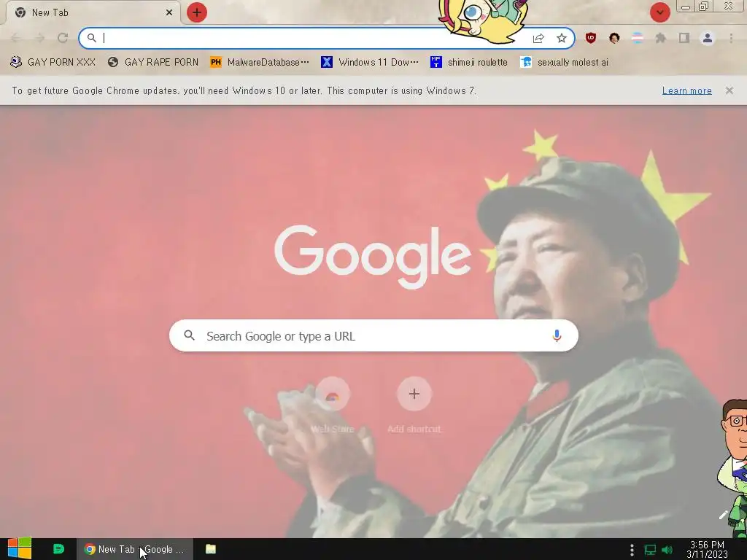Image resolution: width=747 pixels, height=560 pixels.
Task: Open the taskbar clock showing 3:56 PM
Action: [707, 550]
